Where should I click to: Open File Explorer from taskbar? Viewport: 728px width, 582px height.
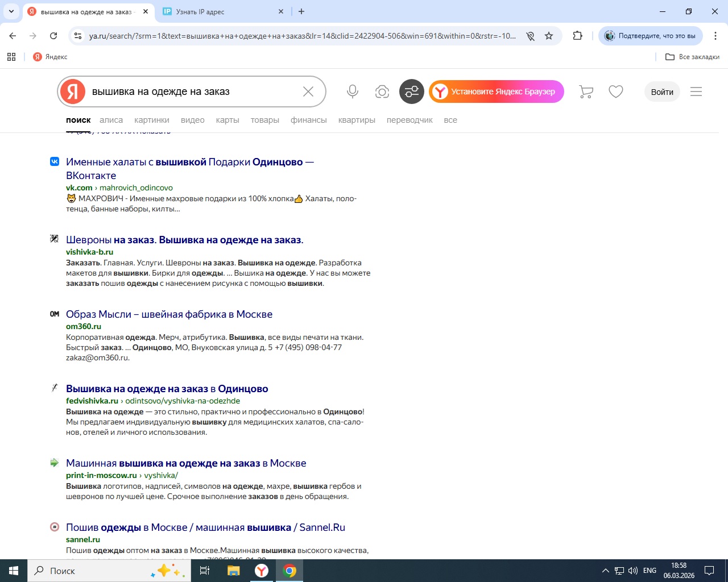pyautogui.click(x=234, y=571)
